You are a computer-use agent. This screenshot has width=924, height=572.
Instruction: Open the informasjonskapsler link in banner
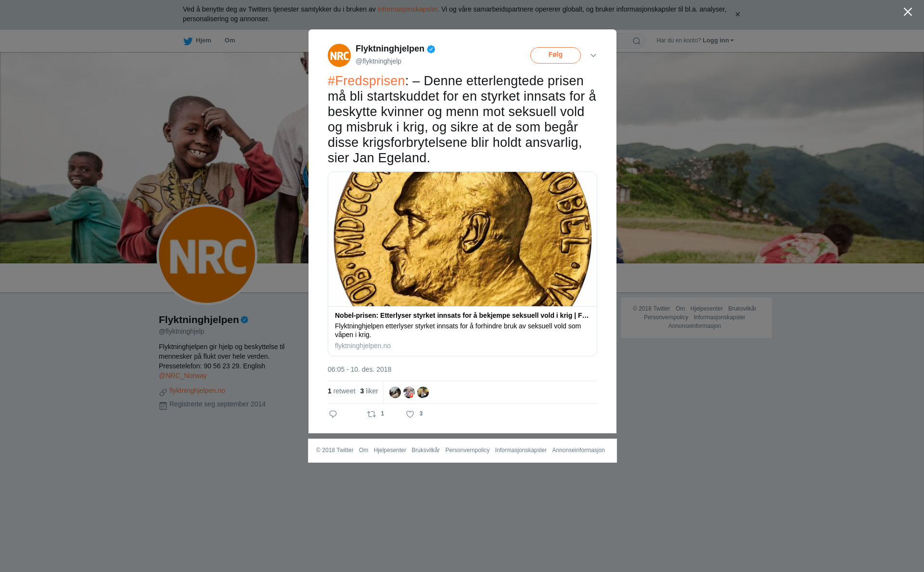click(407, 9)
